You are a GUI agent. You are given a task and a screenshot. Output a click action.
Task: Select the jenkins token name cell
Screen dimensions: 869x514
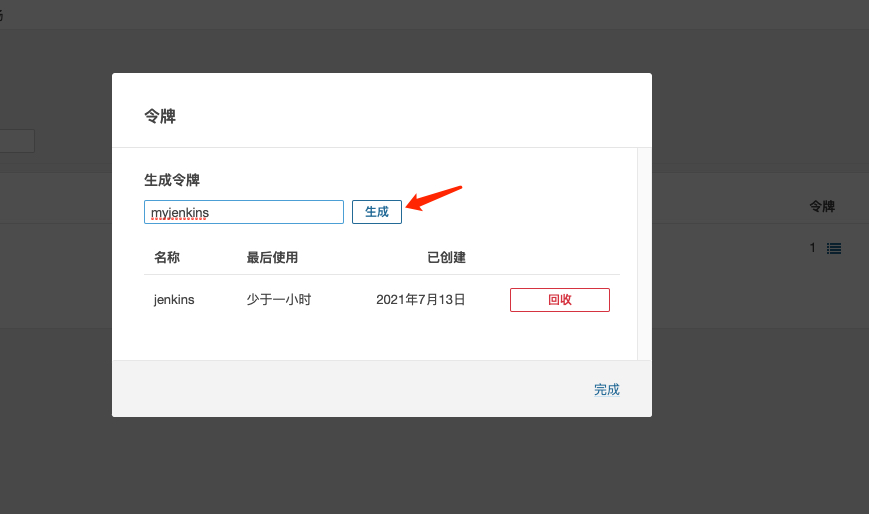(x=174, y=300)
